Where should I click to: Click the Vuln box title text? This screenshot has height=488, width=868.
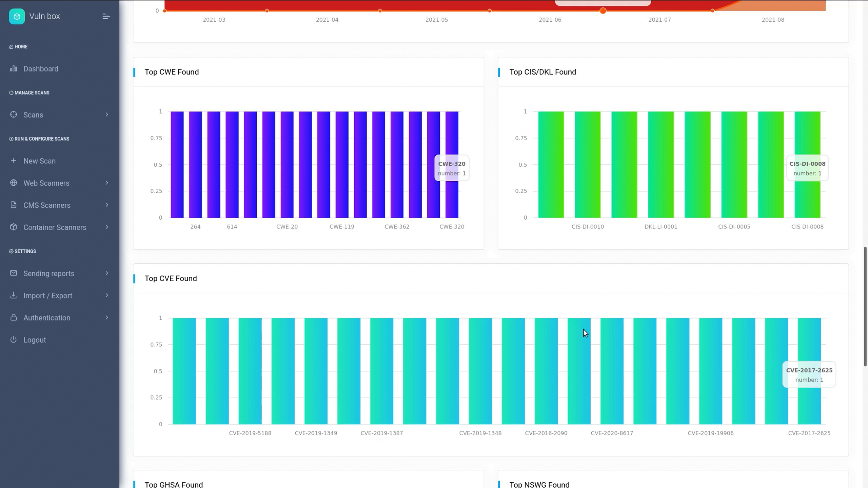44,16
